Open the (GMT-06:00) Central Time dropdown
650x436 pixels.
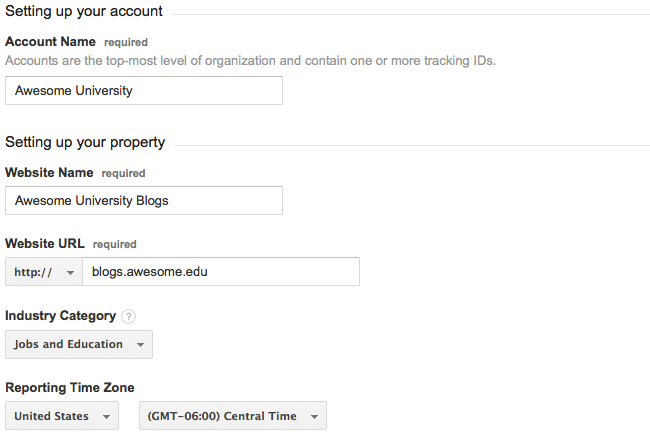[233, 416]
